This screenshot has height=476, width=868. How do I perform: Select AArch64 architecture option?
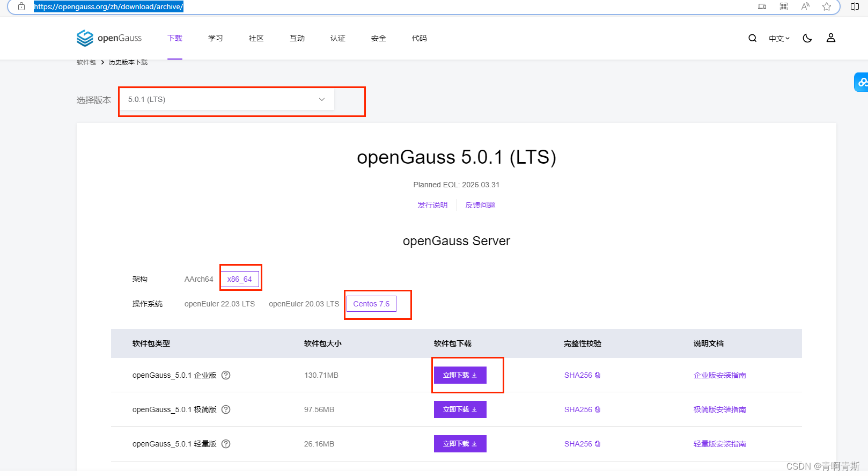(x=198, y=279)
